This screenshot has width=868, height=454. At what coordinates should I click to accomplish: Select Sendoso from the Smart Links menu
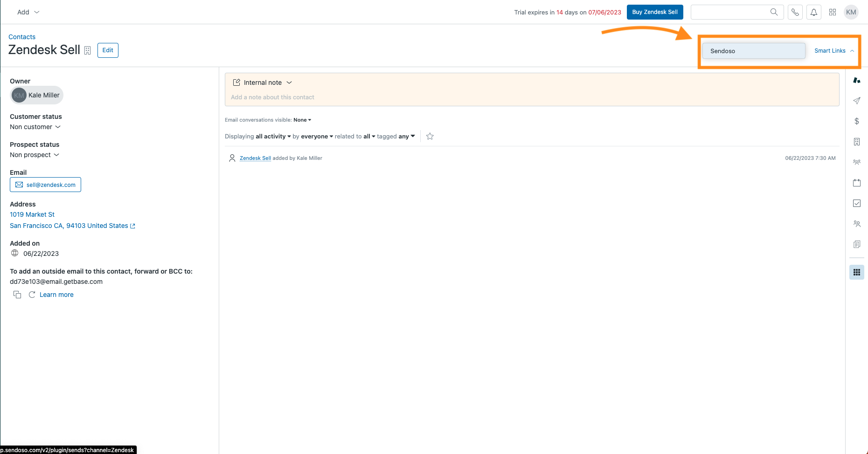point(754,51)
